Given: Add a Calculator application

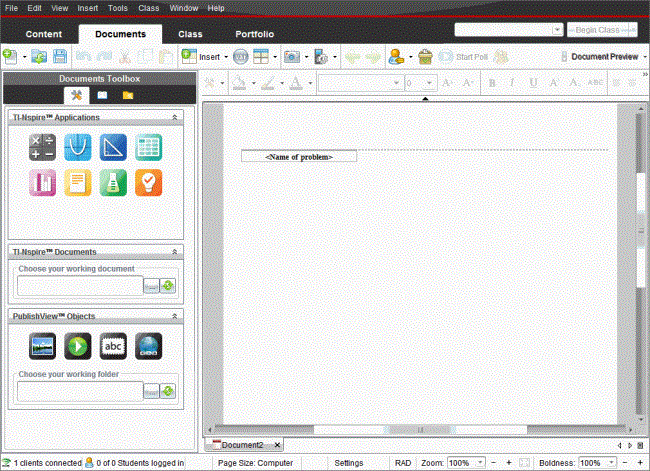Looking at the screenshot, I should pos(43,147).
